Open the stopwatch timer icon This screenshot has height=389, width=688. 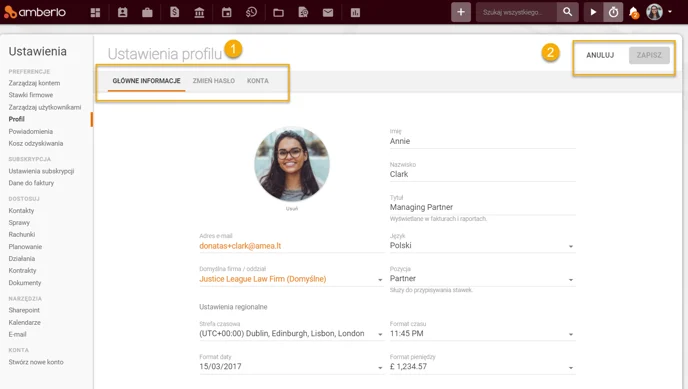coord(613,12)
